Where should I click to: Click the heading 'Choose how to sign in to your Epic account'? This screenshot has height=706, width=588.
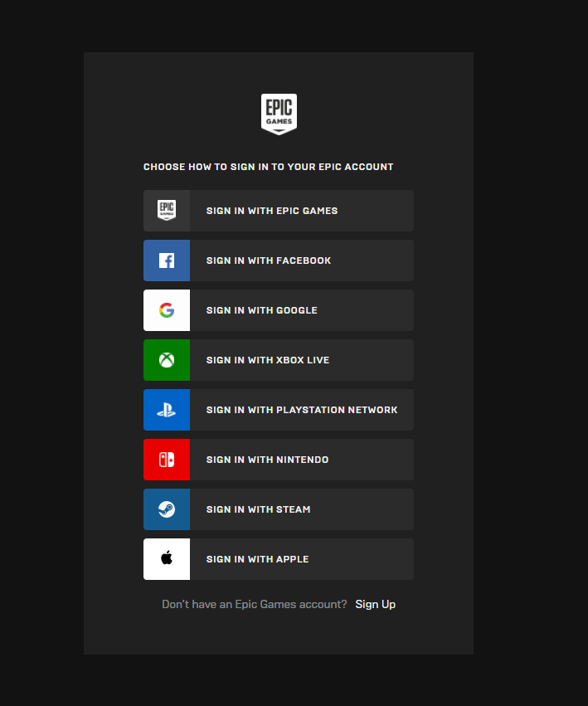(x=269, y=167)
